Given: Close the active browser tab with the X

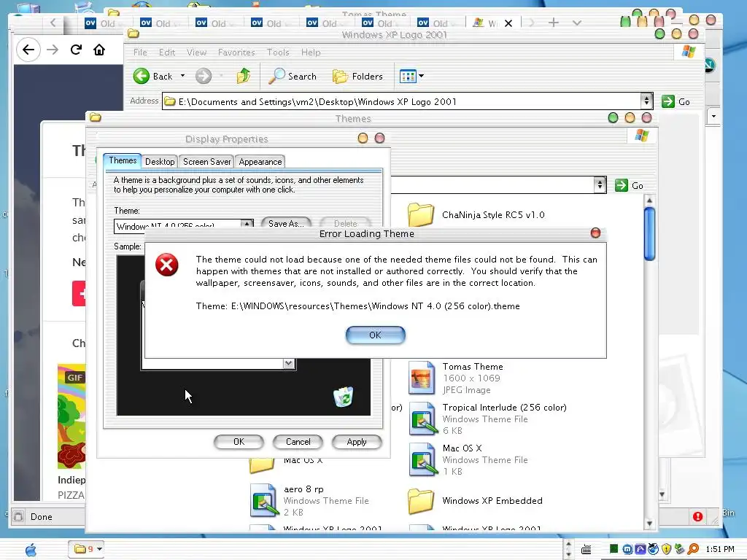Looking at the screenshot, I should [x=508, y=23].
